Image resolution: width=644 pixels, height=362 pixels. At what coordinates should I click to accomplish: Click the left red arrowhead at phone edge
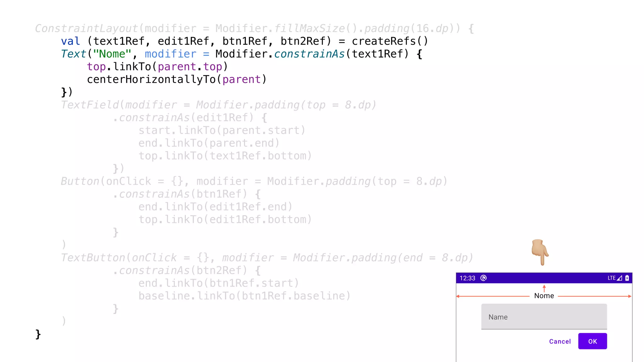click(458, 296)
